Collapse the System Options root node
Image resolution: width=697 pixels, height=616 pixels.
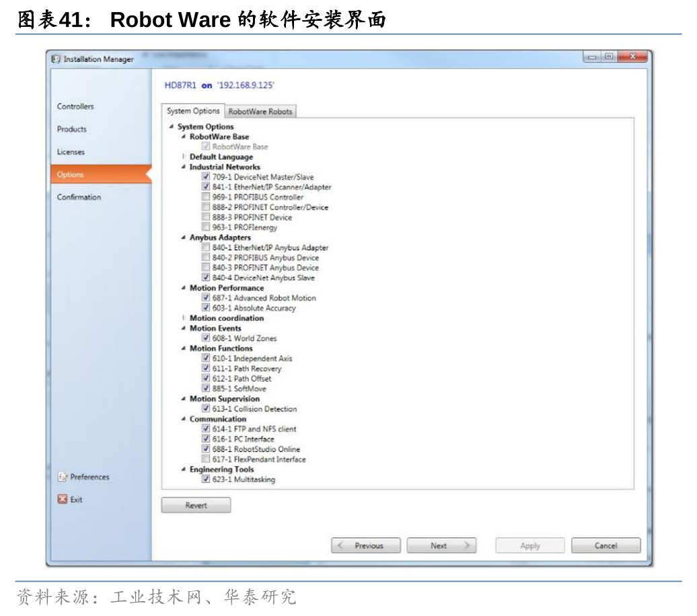(171, 126)
